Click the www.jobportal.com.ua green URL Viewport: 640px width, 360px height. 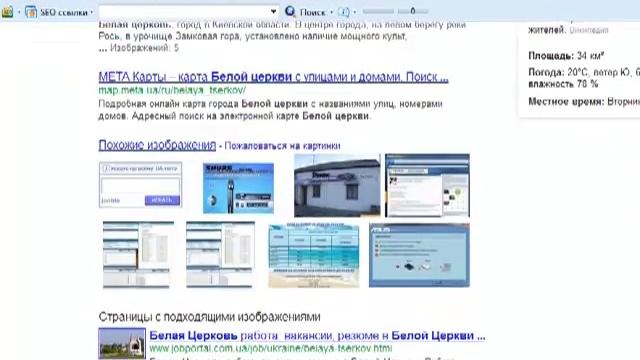pos(271,349)
